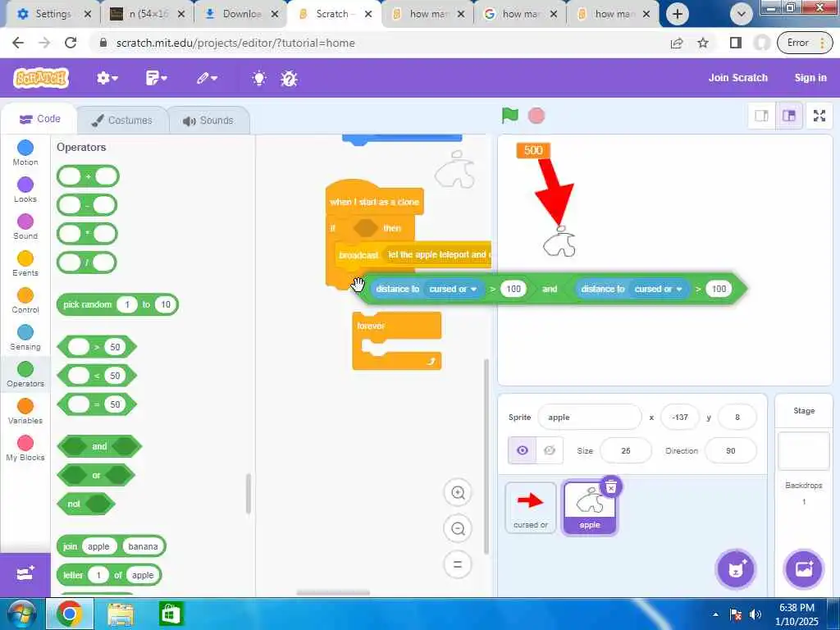Click the sprite Size field

pyautogui.click(x=626, y=450)
